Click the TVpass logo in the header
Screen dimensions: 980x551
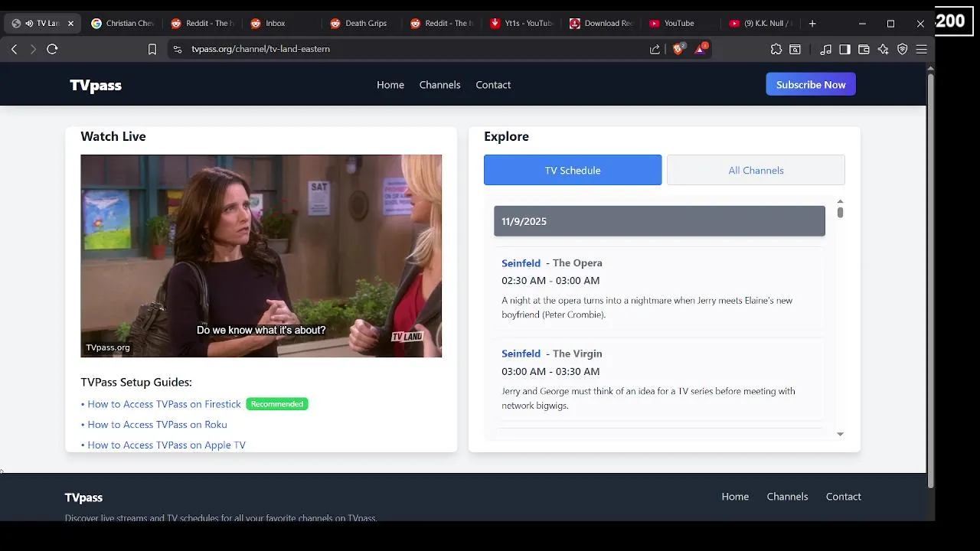point(96,85)
